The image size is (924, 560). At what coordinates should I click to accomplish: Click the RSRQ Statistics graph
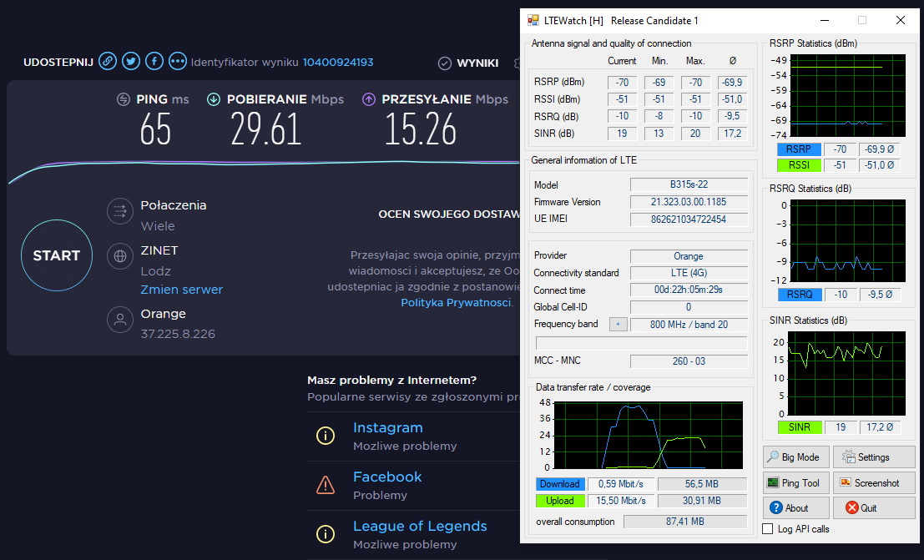click(848, 240)
